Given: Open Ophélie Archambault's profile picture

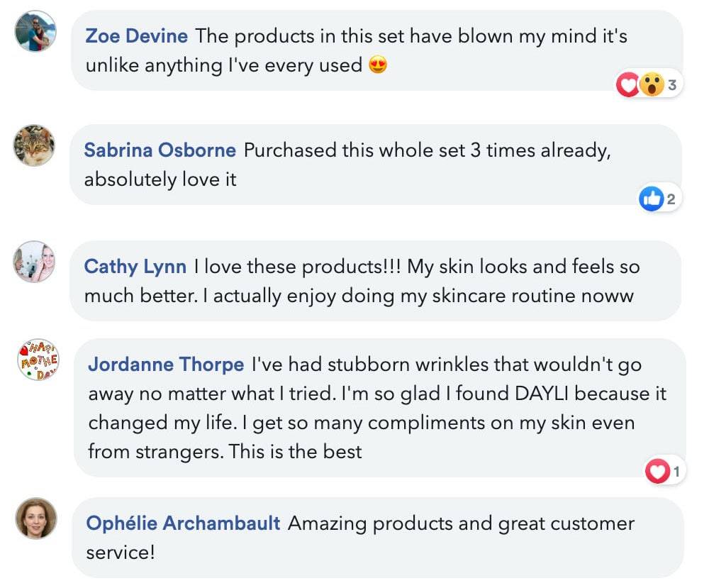Looking at the screenshot, I should pyautogui.click(x=36, y=518).
